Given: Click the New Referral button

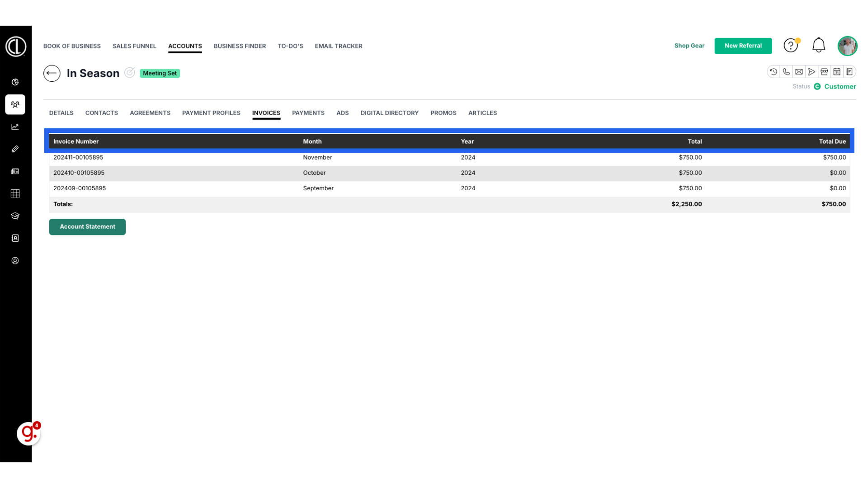Looking at the screenshot, I should point(743,46).
